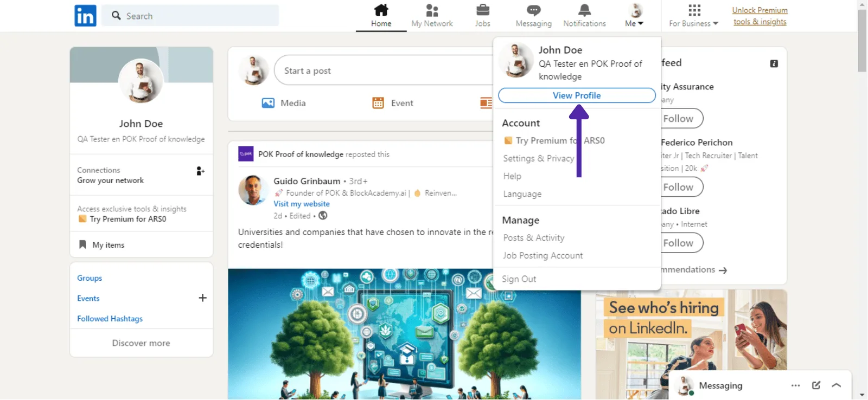
Task: Open the Messaging more options ellipsis
Action: point(795,385)
